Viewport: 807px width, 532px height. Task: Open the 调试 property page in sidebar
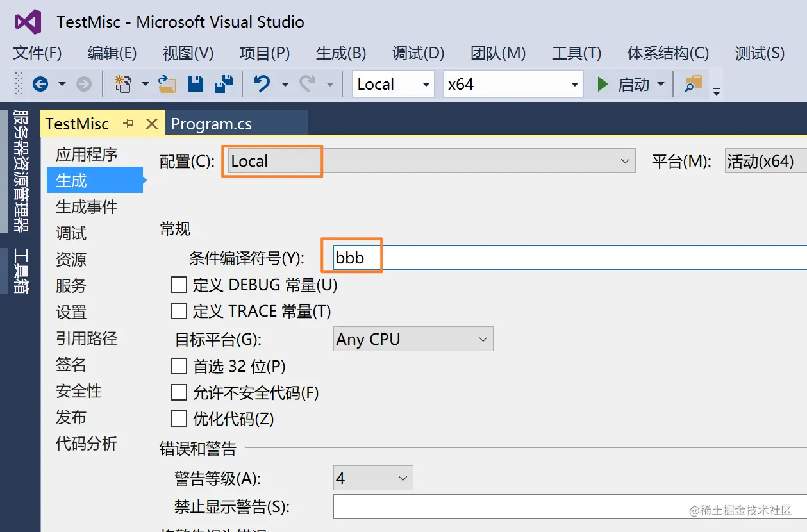(x=71, y=233)
